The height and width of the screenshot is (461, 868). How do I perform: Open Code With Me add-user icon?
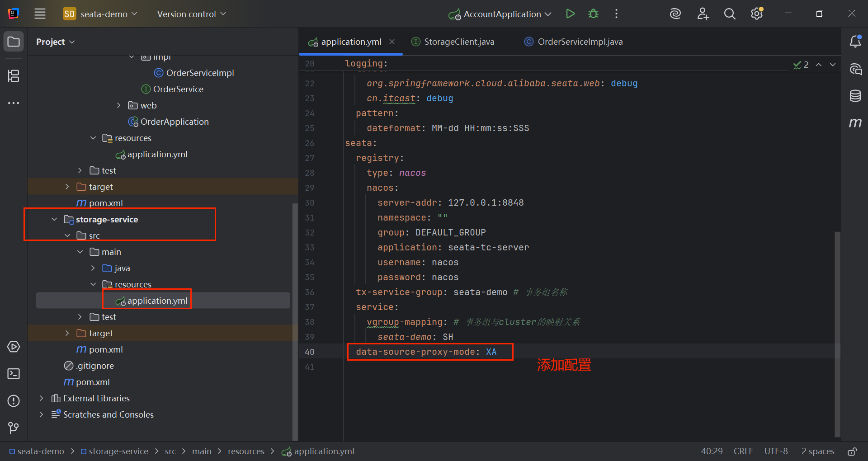coord(703,14)
